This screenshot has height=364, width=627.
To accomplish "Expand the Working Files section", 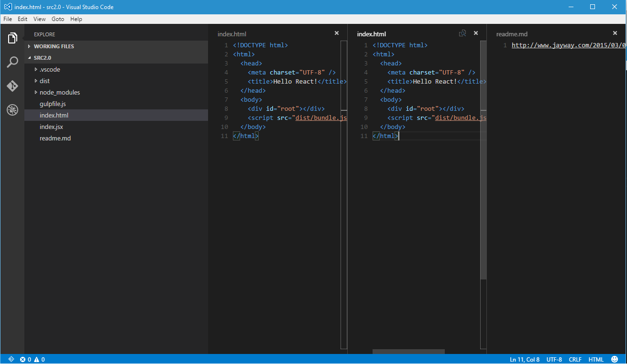I will (116, 46).
